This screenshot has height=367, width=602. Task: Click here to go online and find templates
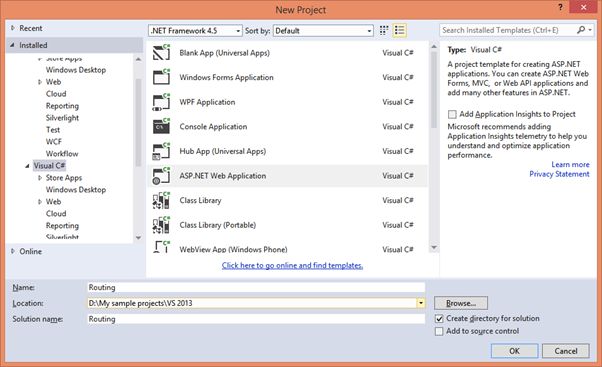(x=292, y=265)
